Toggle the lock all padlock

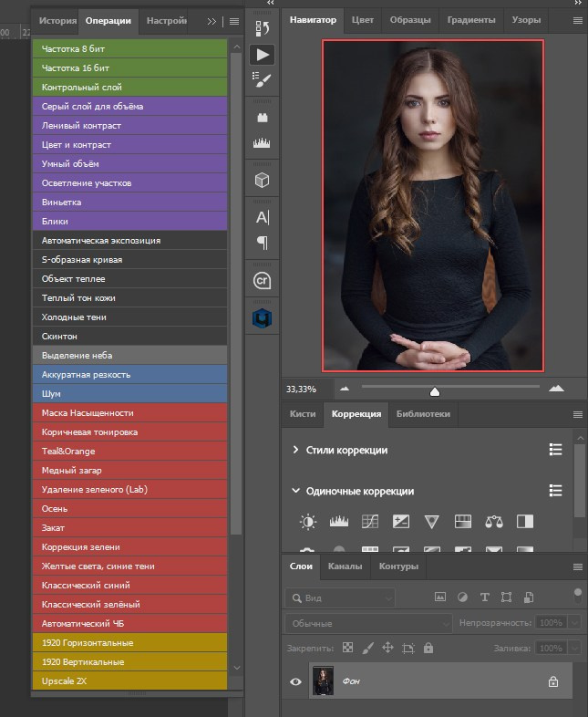click(428, 648)
